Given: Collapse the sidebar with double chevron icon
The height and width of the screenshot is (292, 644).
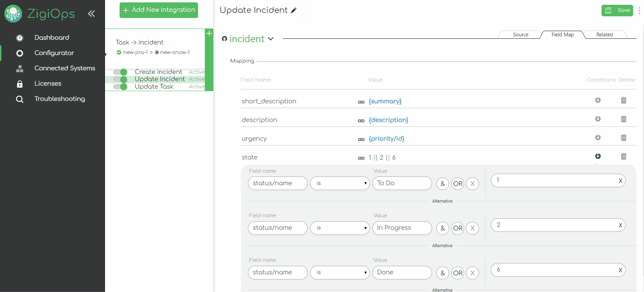Looking at the screenshot, I should coord(91,14).
